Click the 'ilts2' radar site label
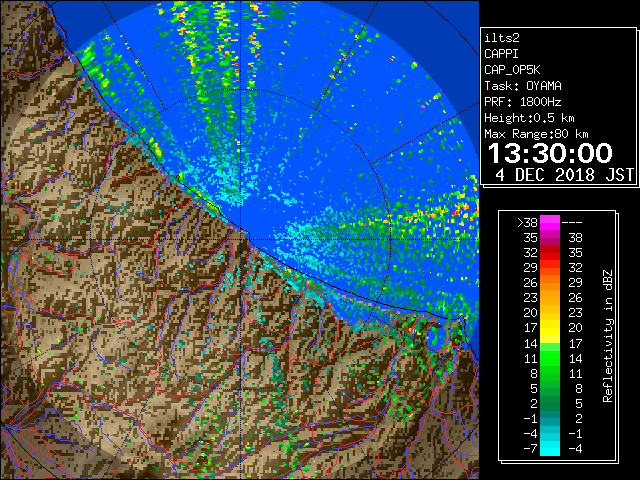This screenshot has width=640, height=480. 502,38
